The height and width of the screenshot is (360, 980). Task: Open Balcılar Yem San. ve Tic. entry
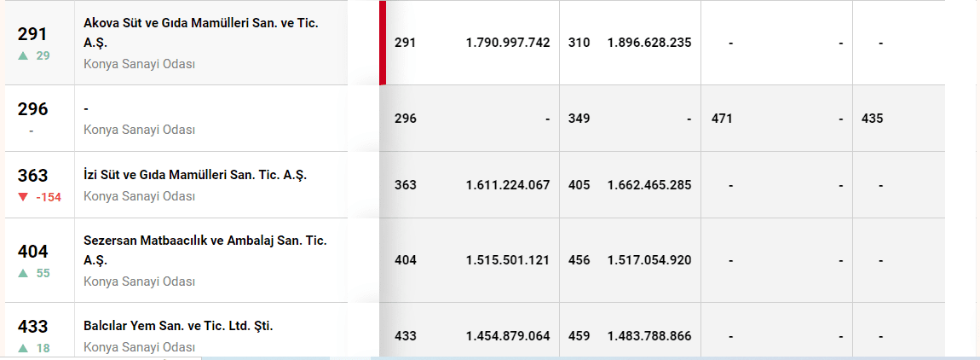[x=178, y=326]
